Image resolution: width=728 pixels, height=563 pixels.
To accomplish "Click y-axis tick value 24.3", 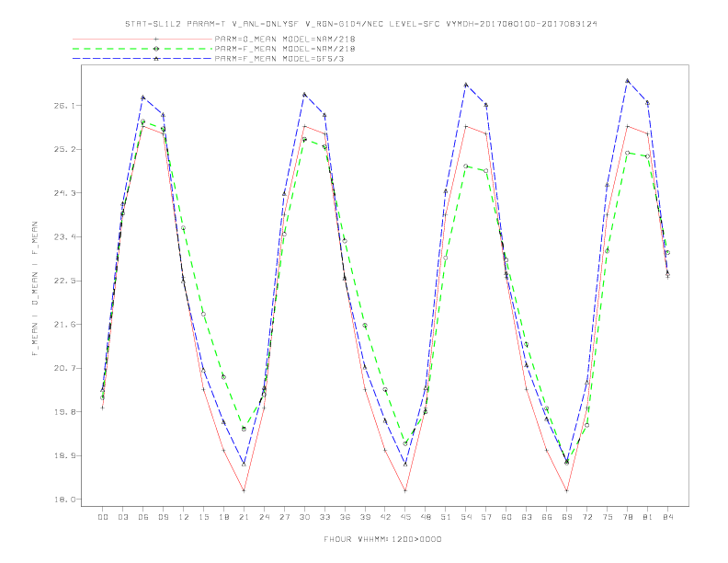I will pyautogui.click(x=64, y=193).
